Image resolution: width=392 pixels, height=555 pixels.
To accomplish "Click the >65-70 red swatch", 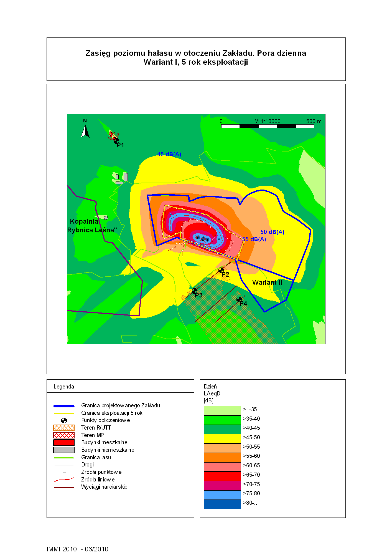I will point(222,476).
